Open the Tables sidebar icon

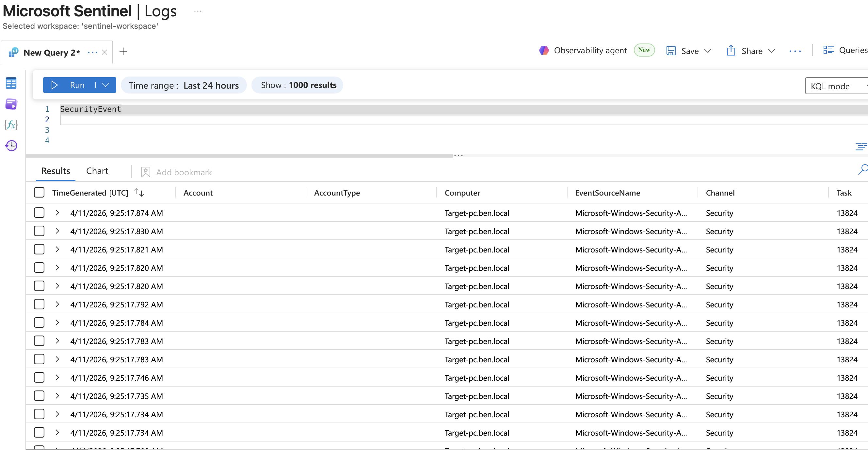(11, 83)
